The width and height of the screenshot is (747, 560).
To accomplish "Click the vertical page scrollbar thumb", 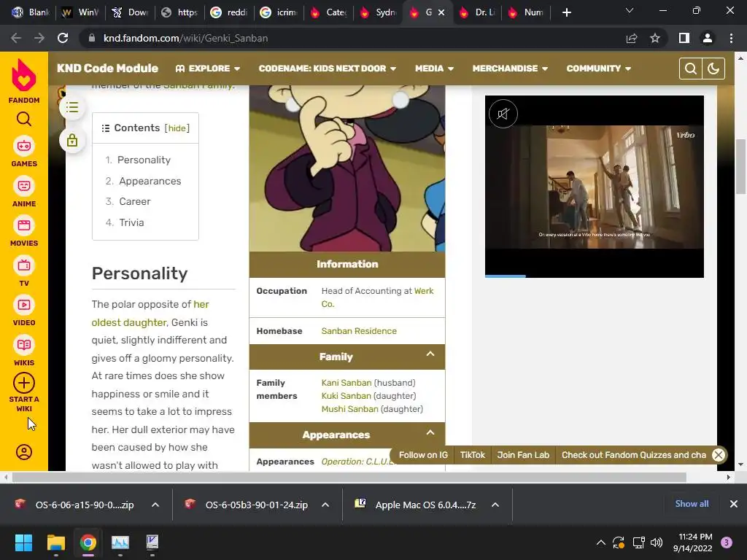I will (x=740, y=166).
